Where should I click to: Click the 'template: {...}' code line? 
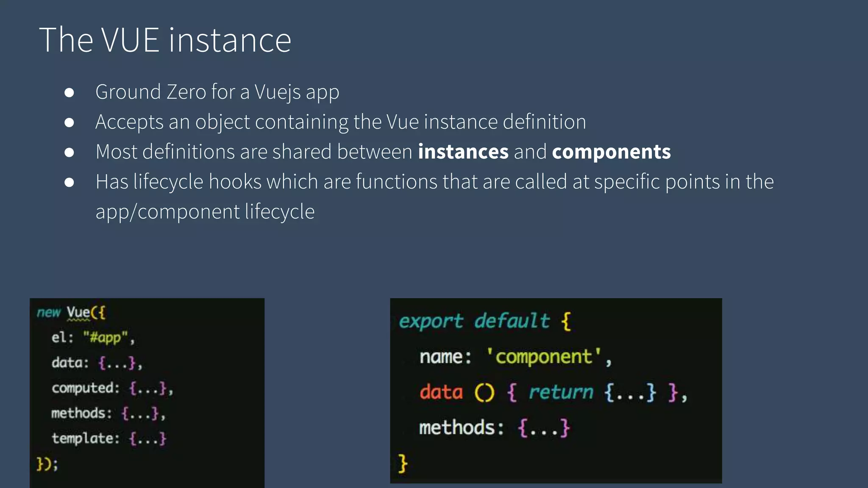[x=109, y=438]
